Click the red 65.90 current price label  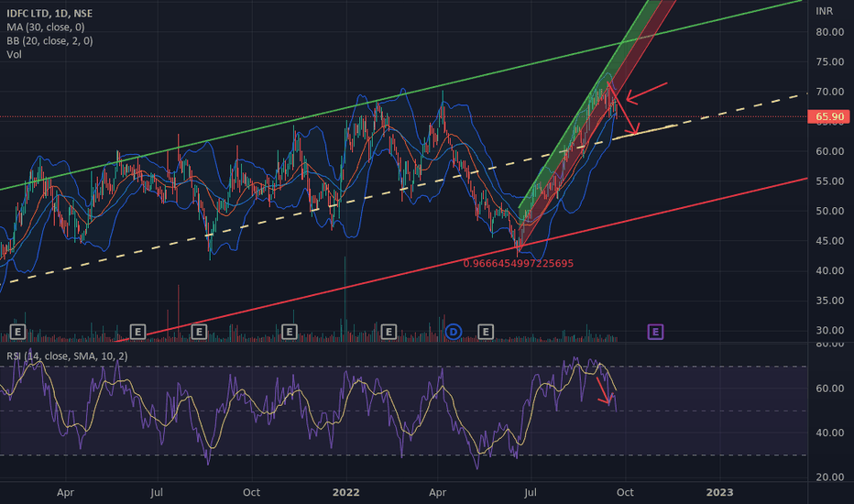point(829,116)
